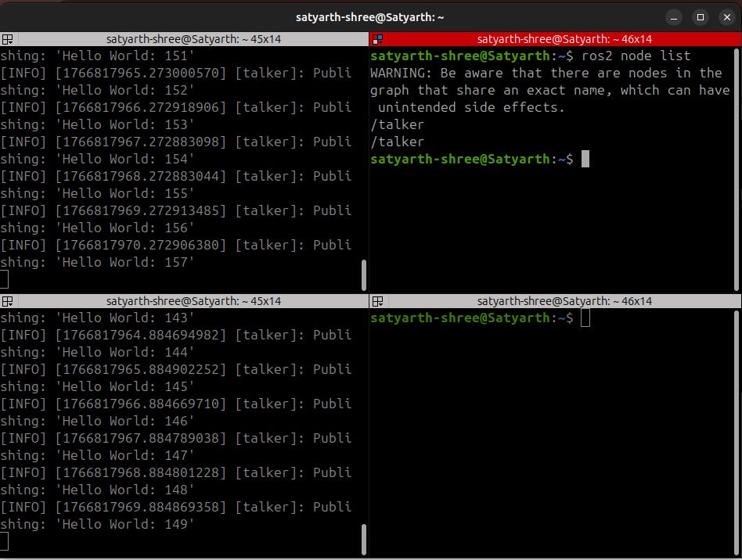Click the 'Hello World: 146' line
Viewport: 742px width, 560px height.
point(97,422)
